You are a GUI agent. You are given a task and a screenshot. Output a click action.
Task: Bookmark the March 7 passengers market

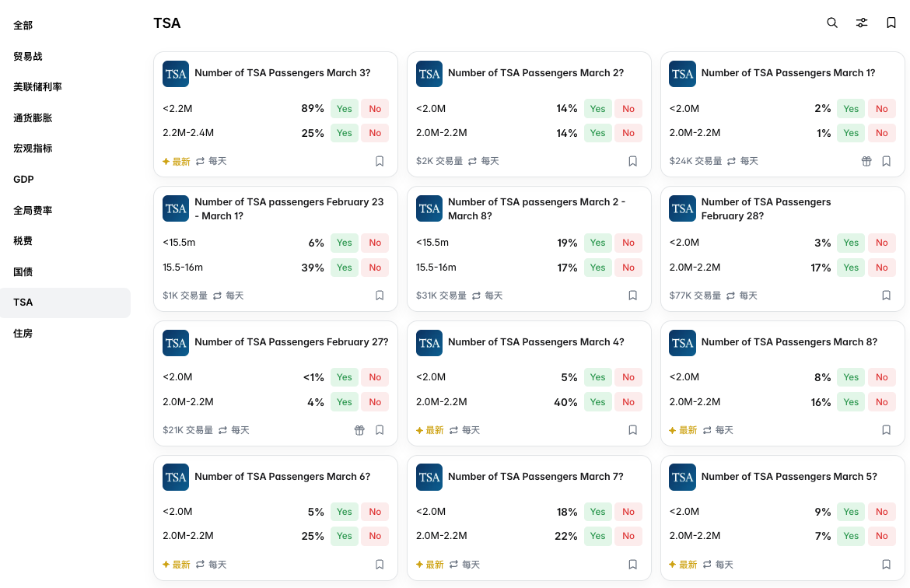(x=632, y=565)
